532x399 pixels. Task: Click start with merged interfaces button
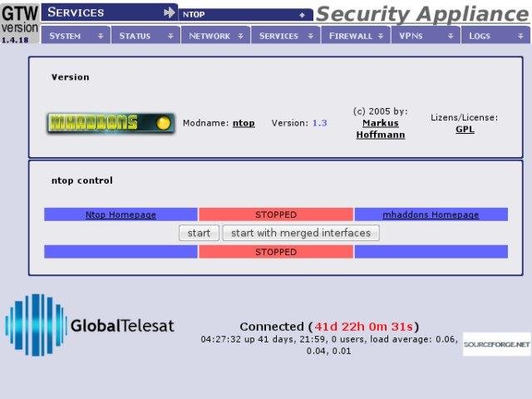tap(301, 233)
